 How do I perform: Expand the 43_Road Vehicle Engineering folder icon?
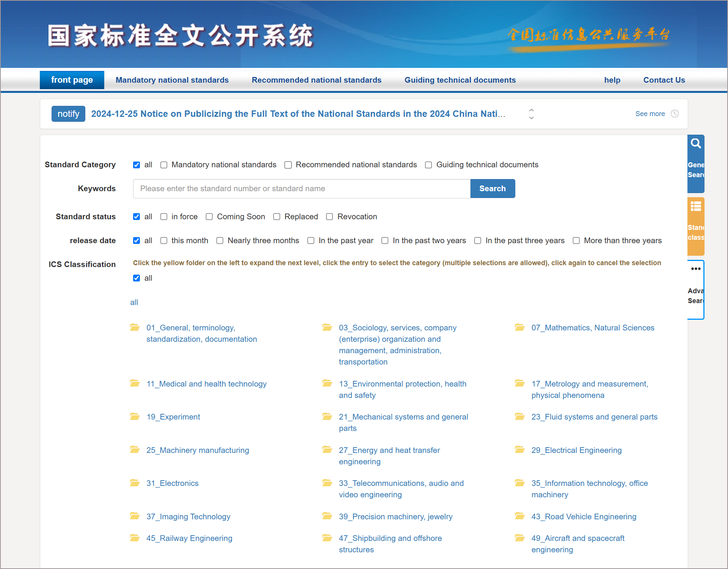(520, 516)
